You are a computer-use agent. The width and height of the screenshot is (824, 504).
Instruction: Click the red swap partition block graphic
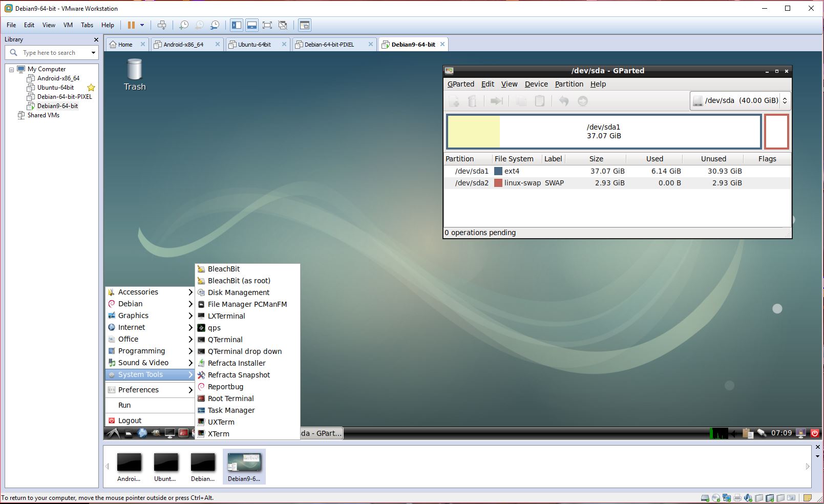pos(776,132)
